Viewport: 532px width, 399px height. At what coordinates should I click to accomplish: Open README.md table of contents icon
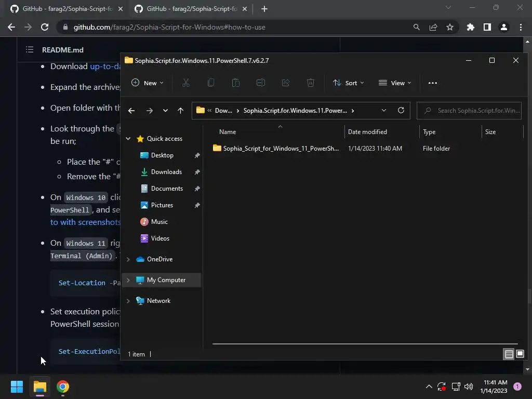click(x=30, y=50)
